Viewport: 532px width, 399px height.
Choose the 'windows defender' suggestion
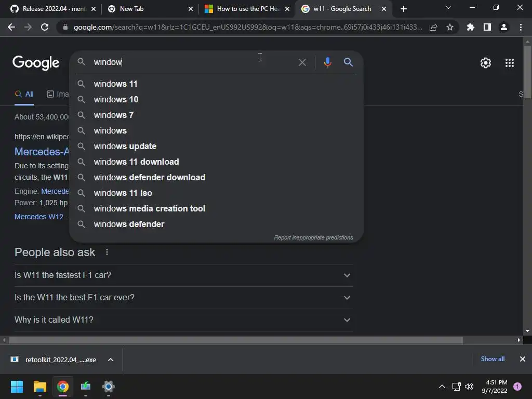(217, 224)
